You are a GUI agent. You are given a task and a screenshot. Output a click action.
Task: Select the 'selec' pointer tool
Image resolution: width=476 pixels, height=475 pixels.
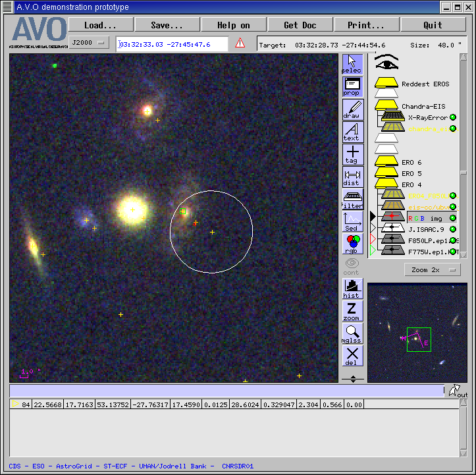pyautogui.click(x=352, y=64)
